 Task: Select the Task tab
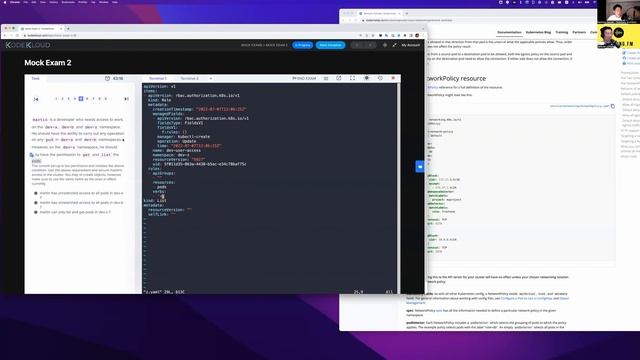click(x=36, y=78)
